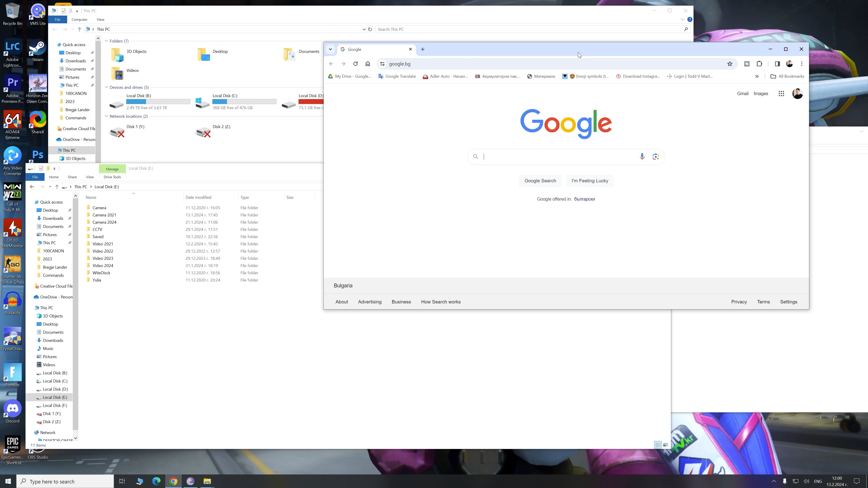
Task: Click the Chrome profile avatar in toolbar
Action: click(790, 64)
